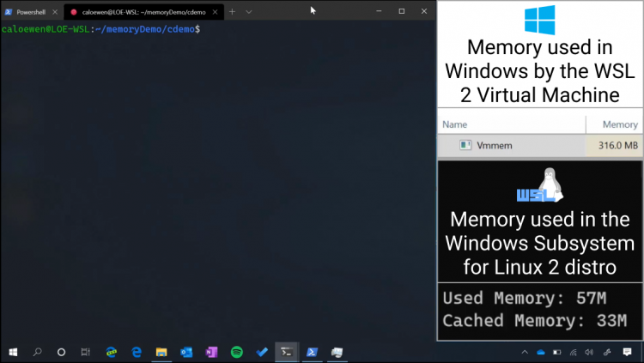Open Task View from the taskbar
644x363 pixels.
[x=86, y=352]
